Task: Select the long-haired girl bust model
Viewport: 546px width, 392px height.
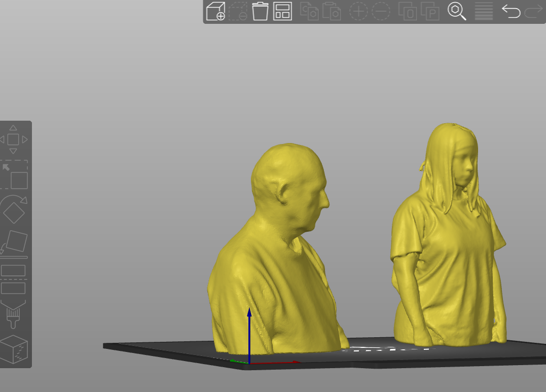Action: [449, 234]
